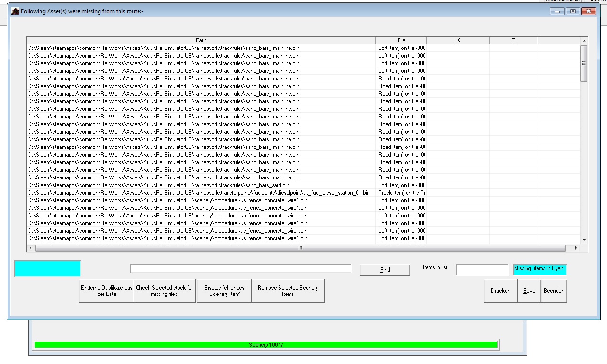
Task: Click the Items in list field
Action: click(x=482, y=270)
